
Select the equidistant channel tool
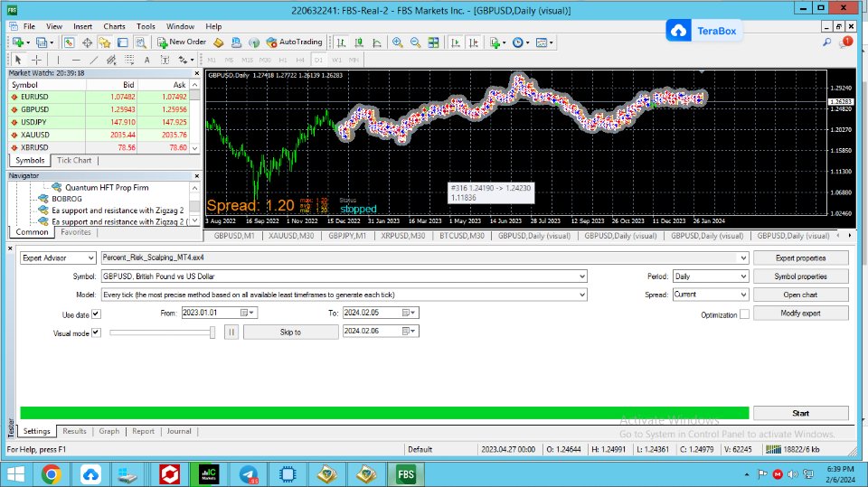click(x=111, y=60)
